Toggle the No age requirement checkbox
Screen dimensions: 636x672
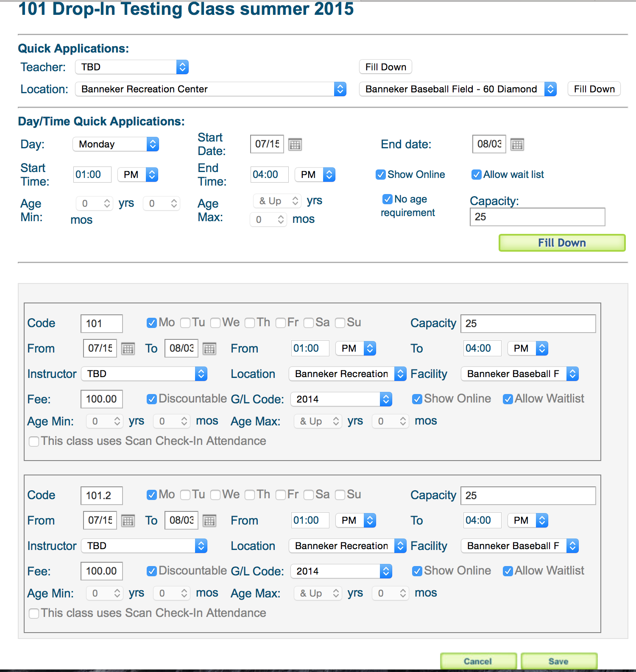click(x=387, y=199)
